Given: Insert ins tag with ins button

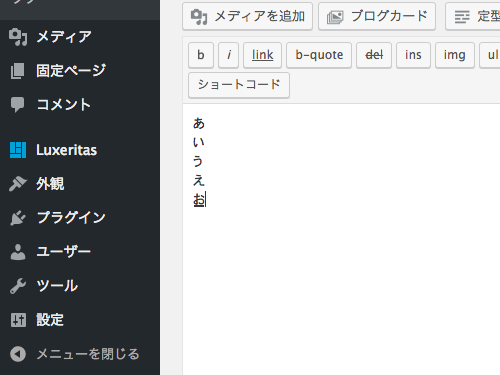Looking at the screenshot, I should pos(413,55).
